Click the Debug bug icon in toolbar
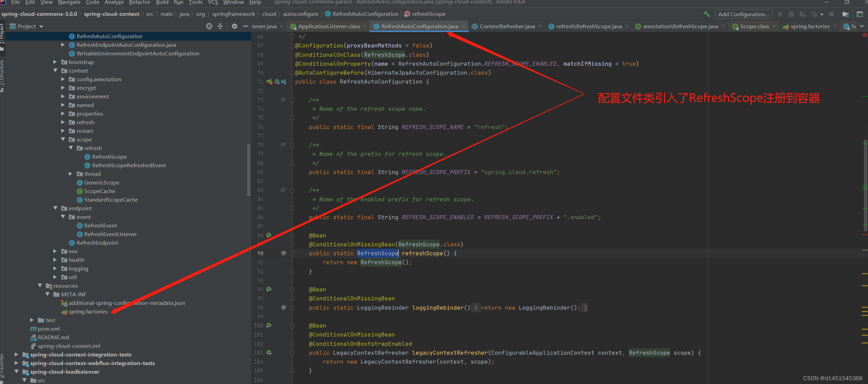This screenshot has width=868, height=384. point(791,14)
